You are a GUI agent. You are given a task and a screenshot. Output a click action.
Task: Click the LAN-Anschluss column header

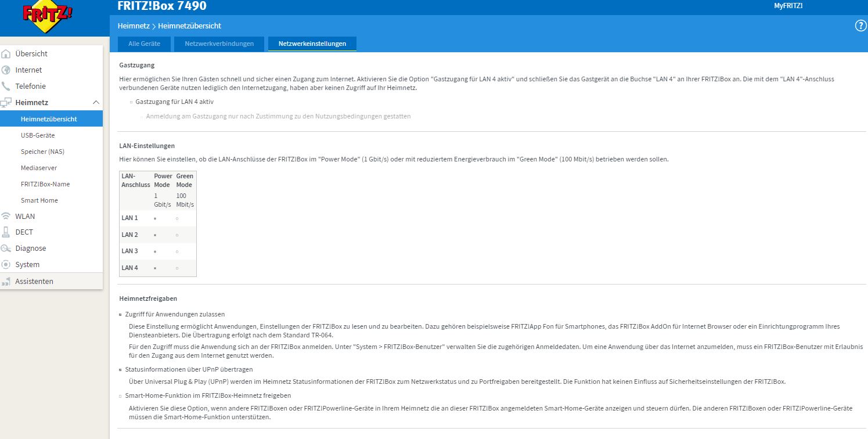(135, 180)
